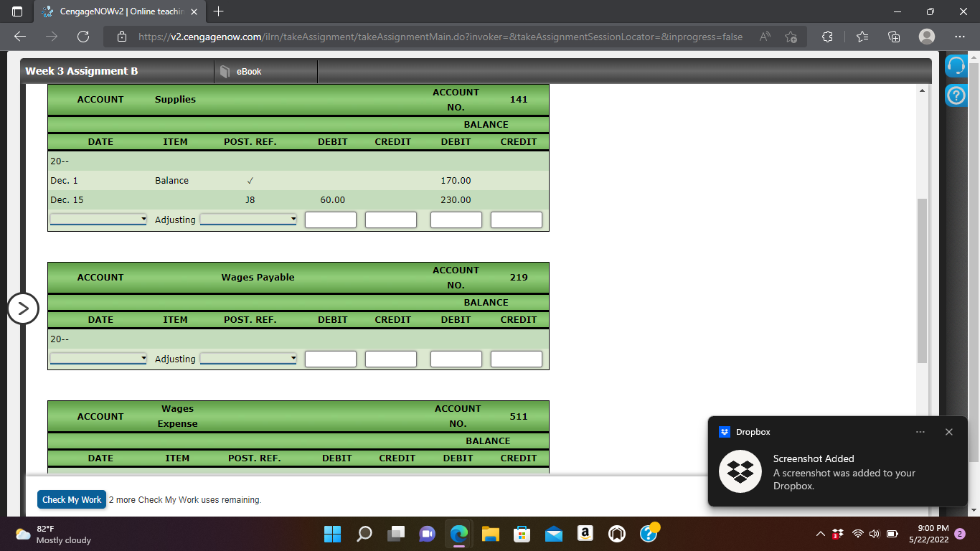Open the date dropdown in Supplies adjusting row
Image resolution: width=980 pixels, height=551 pixels.
(x=98, y=220)
